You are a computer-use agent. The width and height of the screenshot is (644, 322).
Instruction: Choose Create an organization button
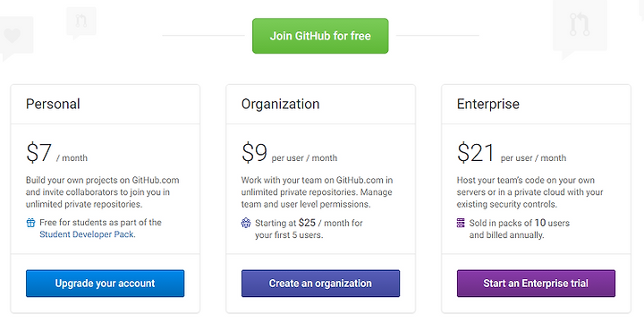pos(320,284)
